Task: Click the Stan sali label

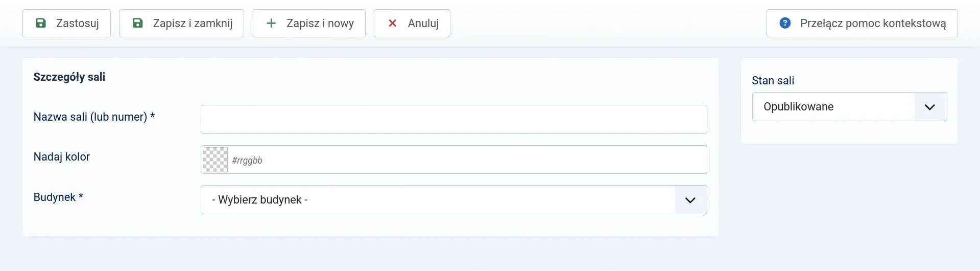Action: click(x=773, y=80)
